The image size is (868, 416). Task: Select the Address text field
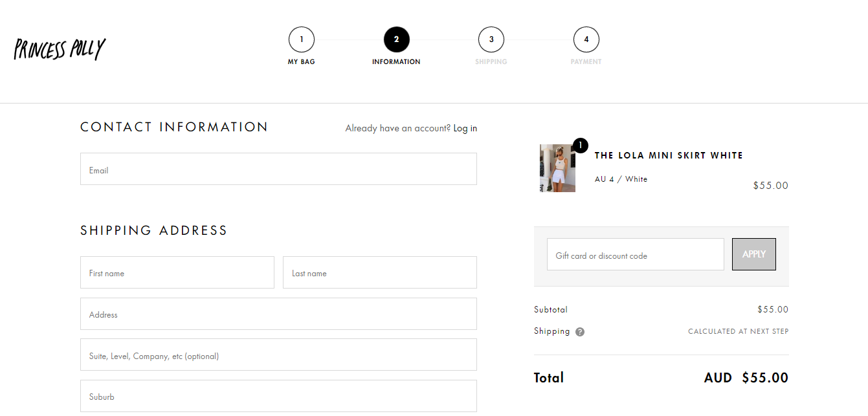pyautogui.click(x=278, y=314)
